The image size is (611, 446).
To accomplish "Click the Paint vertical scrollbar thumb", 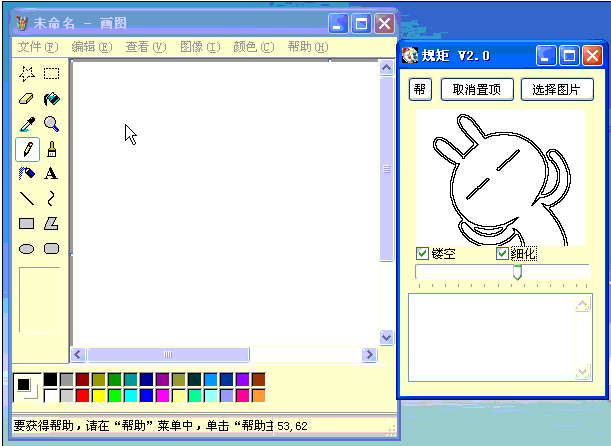I will coord(386,169).
